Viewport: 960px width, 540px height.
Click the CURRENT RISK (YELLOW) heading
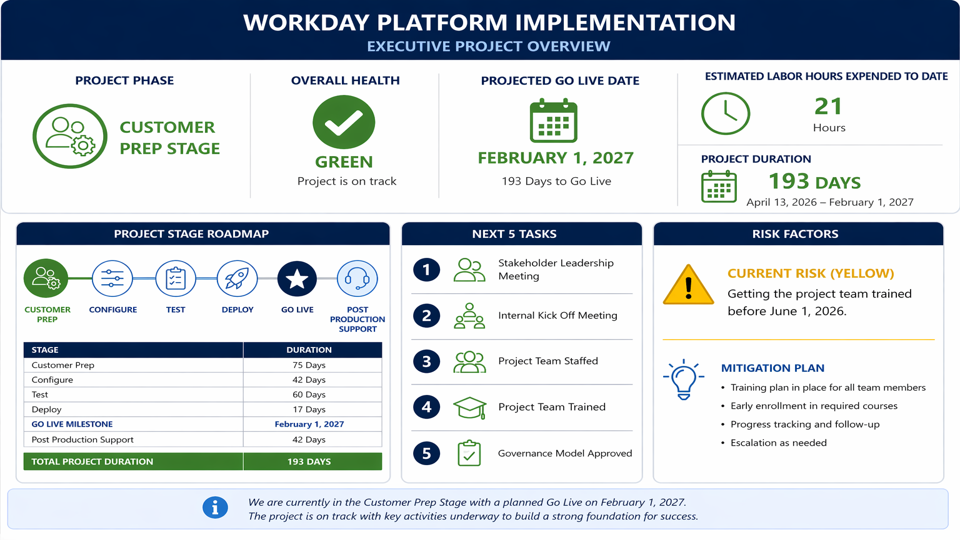tap(811, 273)
